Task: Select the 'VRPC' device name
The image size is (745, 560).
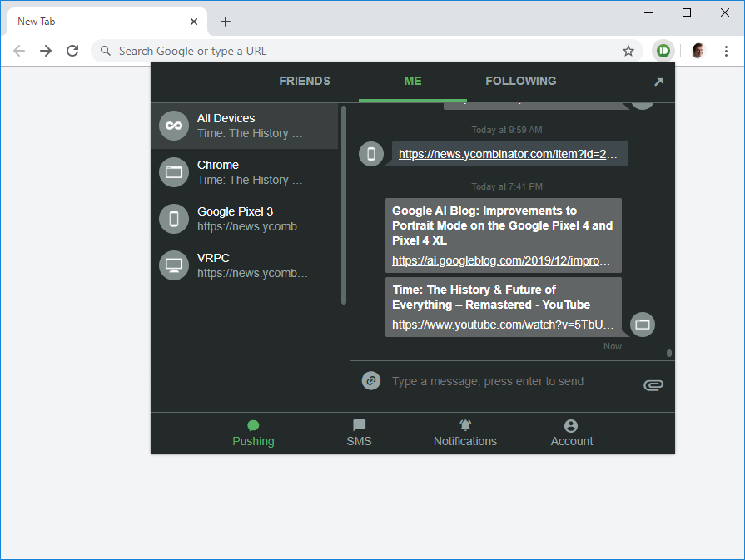Action: (x=213, y=258)
